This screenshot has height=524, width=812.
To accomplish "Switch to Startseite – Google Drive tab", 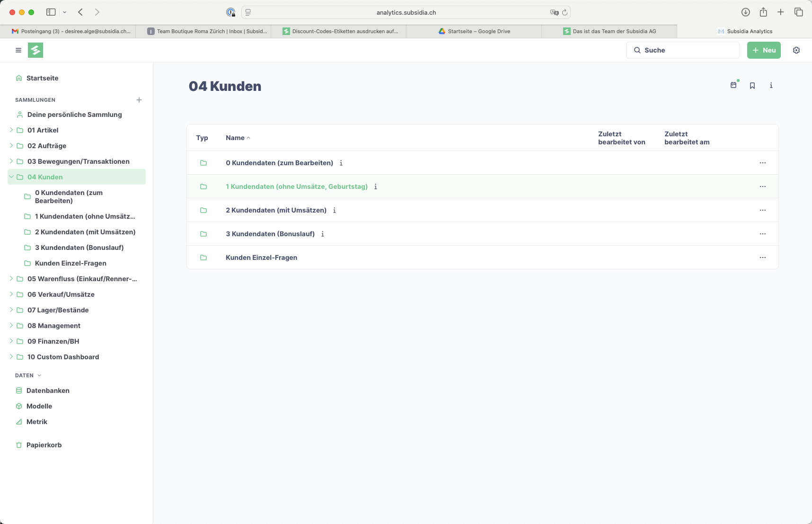I will tap(474, 31).
